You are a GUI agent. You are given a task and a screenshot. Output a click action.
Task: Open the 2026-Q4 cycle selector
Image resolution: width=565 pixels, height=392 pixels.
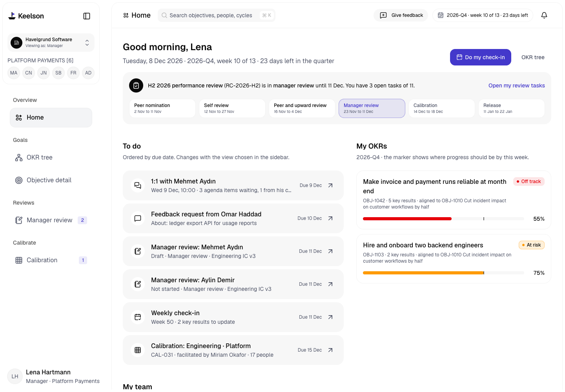pyautogui.click(x=483, y=15)
